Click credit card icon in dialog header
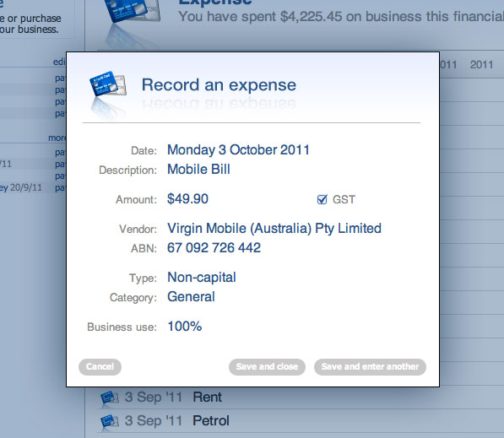 coord(108,84)
